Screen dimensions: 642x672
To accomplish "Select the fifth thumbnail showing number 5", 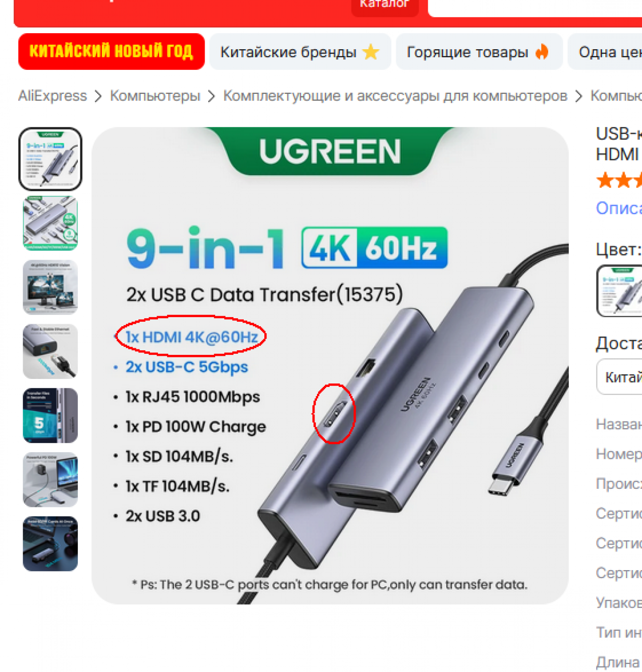I will 50,416.
